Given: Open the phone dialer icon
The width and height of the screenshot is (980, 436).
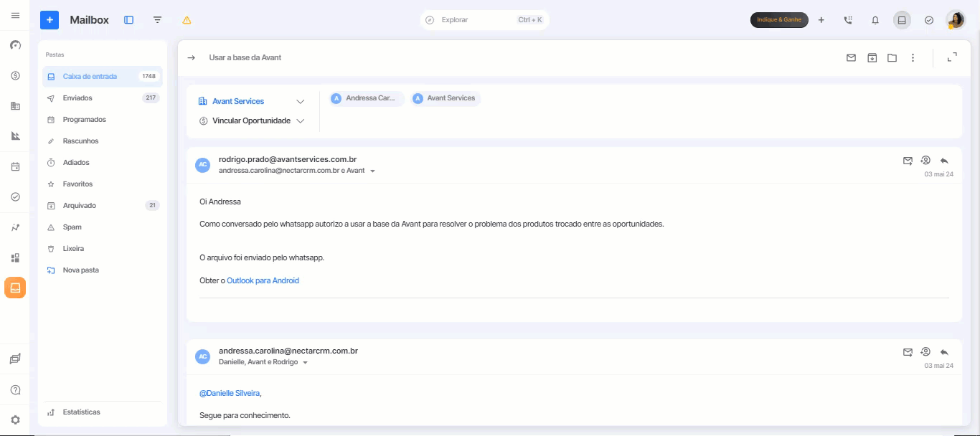Looking at the screenshot, I should (848, 20).
